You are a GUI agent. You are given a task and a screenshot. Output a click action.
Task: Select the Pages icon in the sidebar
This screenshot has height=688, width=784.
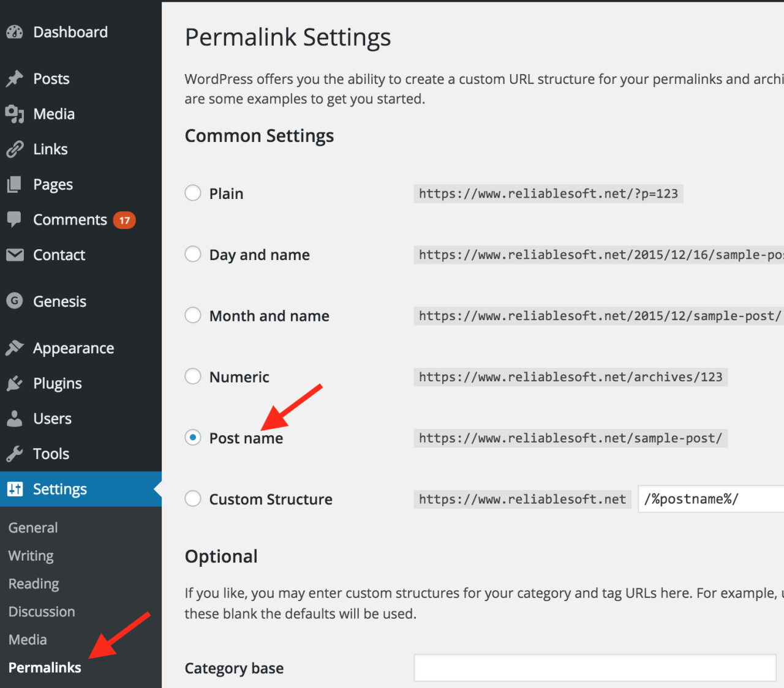[14, 184]
